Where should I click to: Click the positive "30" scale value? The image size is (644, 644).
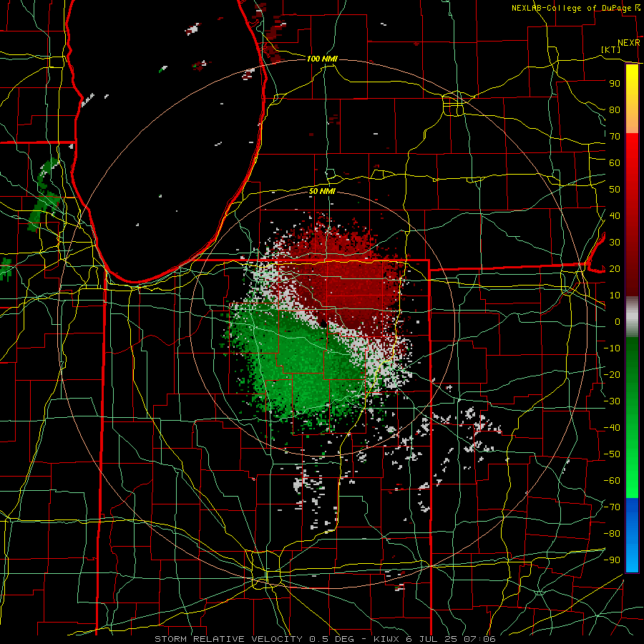[615, 243]
